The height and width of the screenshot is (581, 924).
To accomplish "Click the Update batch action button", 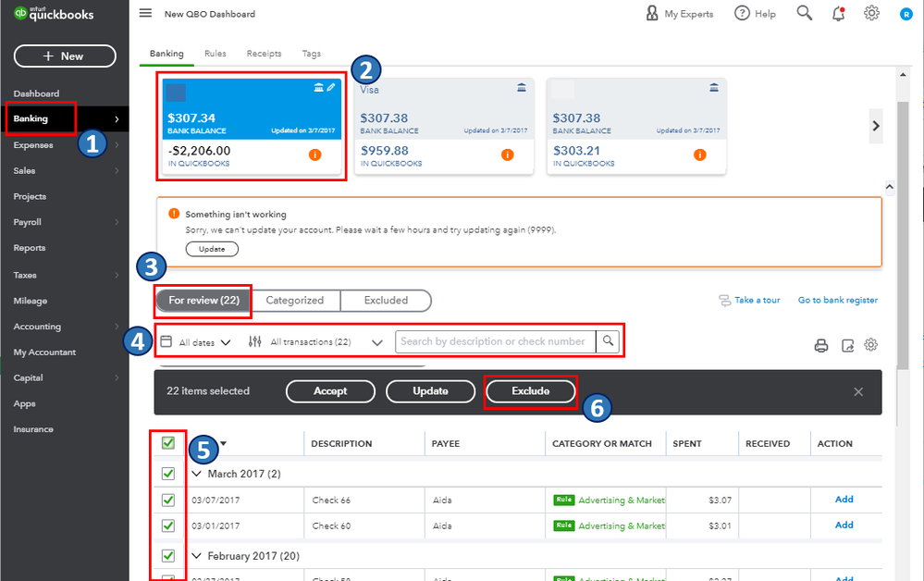I will [430, 391].
